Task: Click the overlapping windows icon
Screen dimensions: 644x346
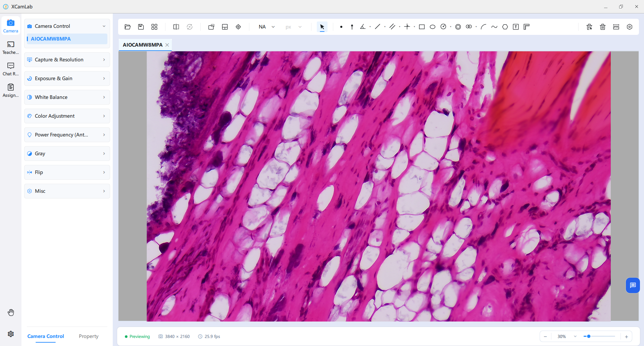Action: (x=211, y=27)
